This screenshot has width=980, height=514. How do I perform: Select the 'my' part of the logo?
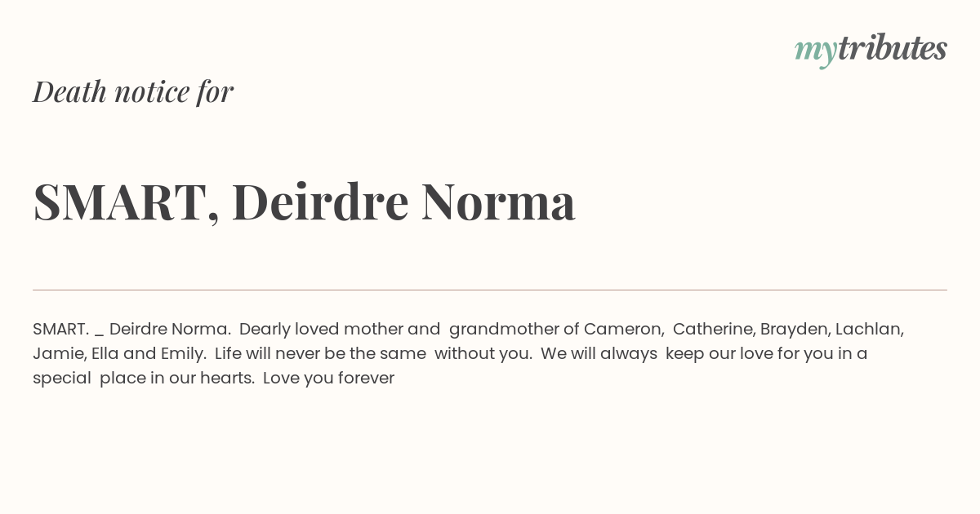(816, 51)
